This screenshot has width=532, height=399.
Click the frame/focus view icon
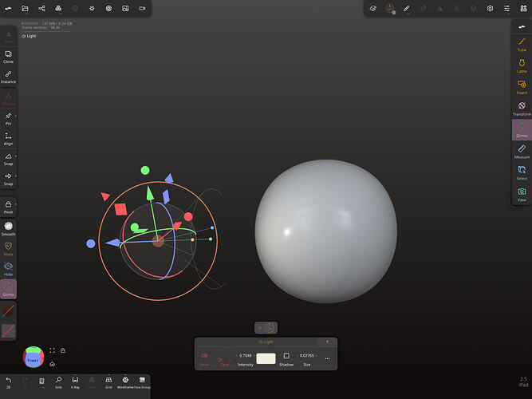click(x=52, y=350)
